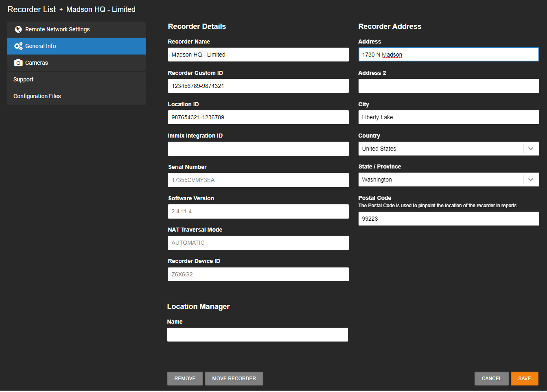Click the Postal Code help description text
This screenshot has width=547, height=392.
pyautogui.click(x=438, y=206)
